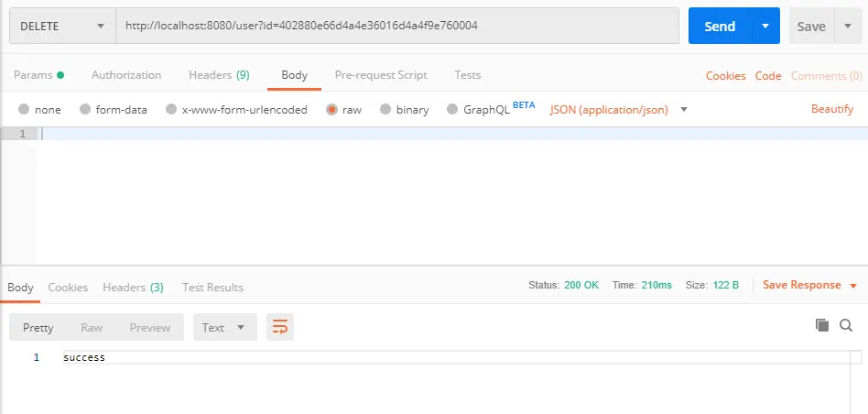The image size is (868, 414).
Task: Switch response view to Pretty
Action: tap(38, 327)
